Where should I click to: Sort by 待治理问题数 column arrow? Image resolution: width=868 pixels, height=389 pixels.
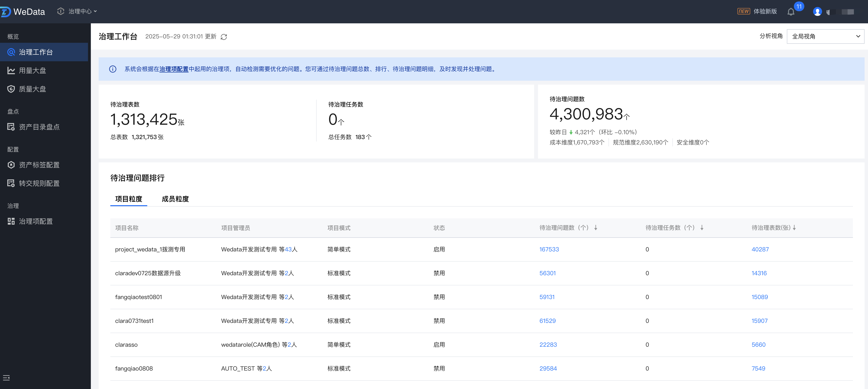(596, 228)
